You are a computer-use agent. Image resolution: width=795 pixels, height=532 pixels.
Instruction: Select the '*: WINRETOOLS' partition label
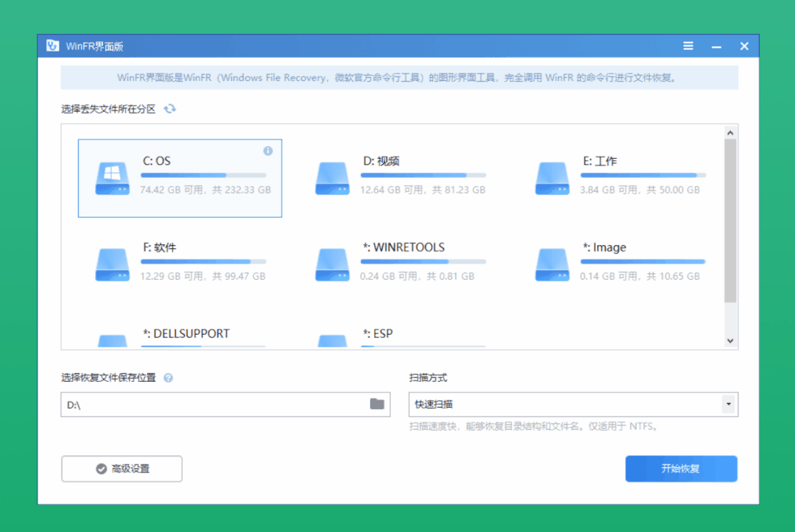403,247
